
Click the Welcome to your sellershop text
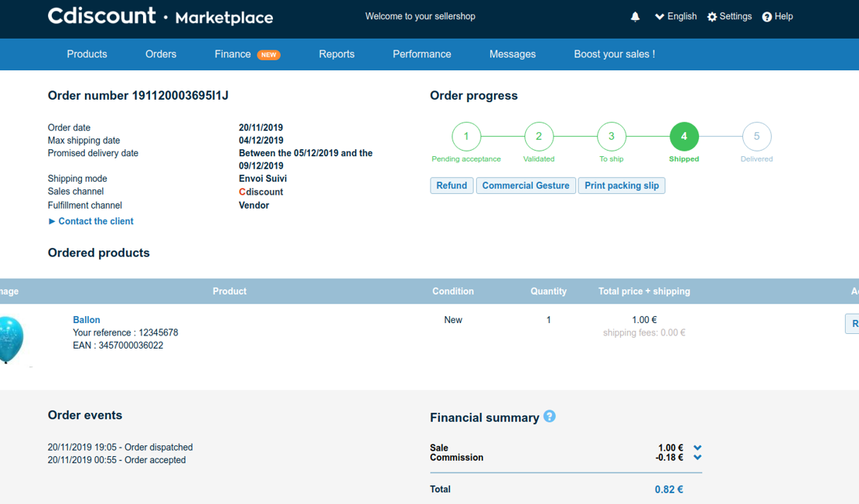420,16
